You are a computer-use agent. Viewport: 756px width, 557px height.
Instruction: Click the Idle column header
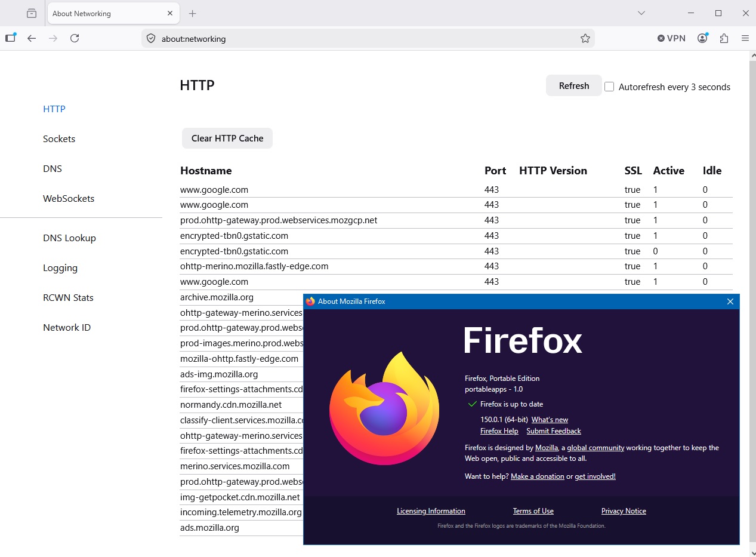pyautogui.click(x=712, y=171)
